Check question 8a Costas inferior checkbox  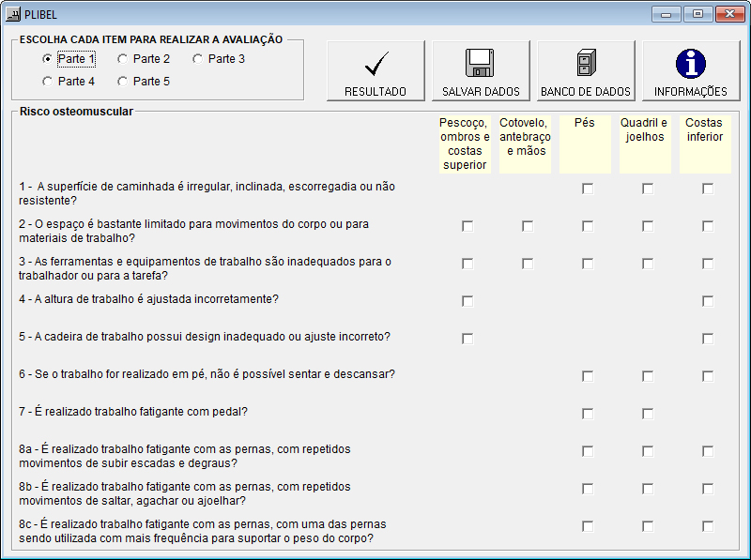(x=708, y=451)
